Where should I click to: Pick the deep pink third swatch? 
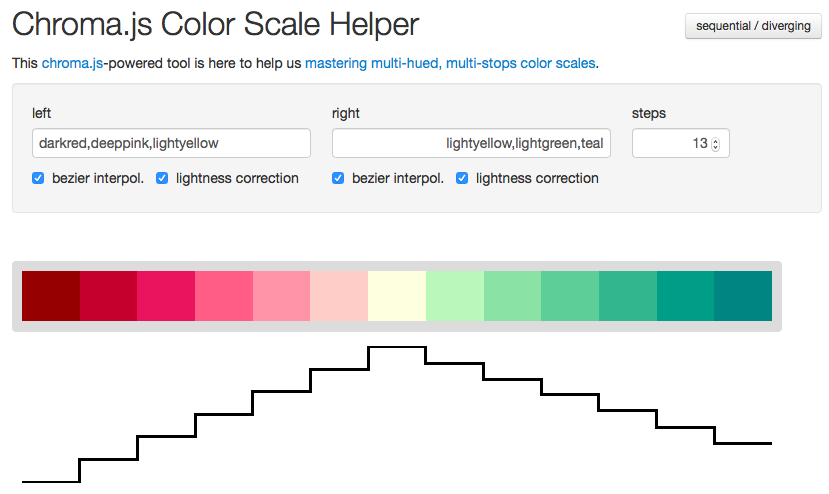(x=166, y=296)
